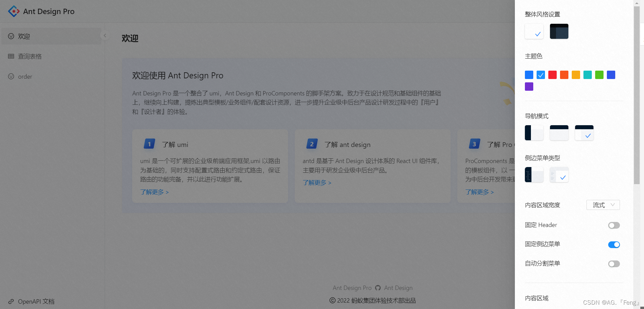The image size is (644, 309).
Task: Collapse the sidebar with the arrow button
Action: tap(105, 35)
